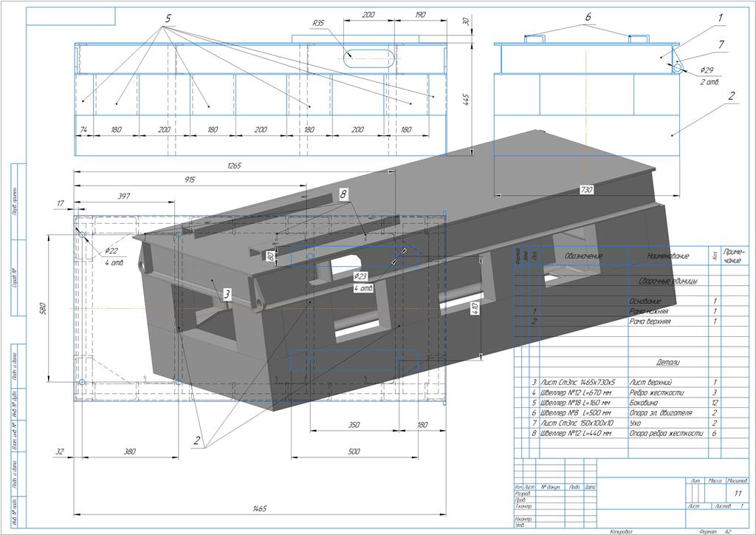Click the quantity '12' for Боковина

click(715, 403)
